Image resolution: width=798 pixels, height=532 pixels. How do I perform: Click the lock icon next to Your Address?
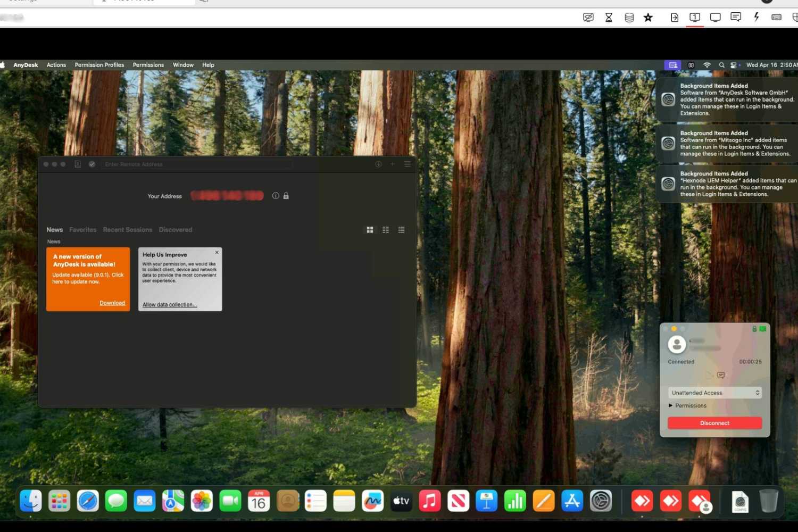[x=286, y=196]
